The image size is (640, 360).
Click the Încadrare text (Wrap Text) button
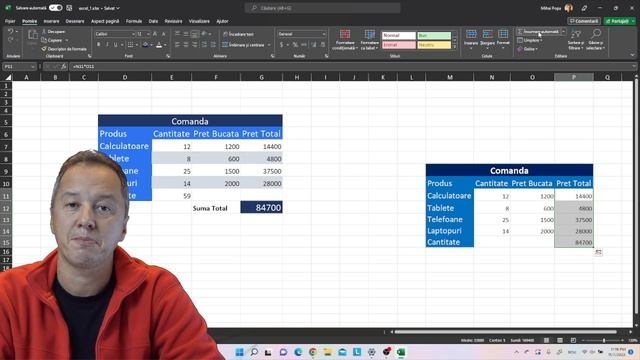238,34
